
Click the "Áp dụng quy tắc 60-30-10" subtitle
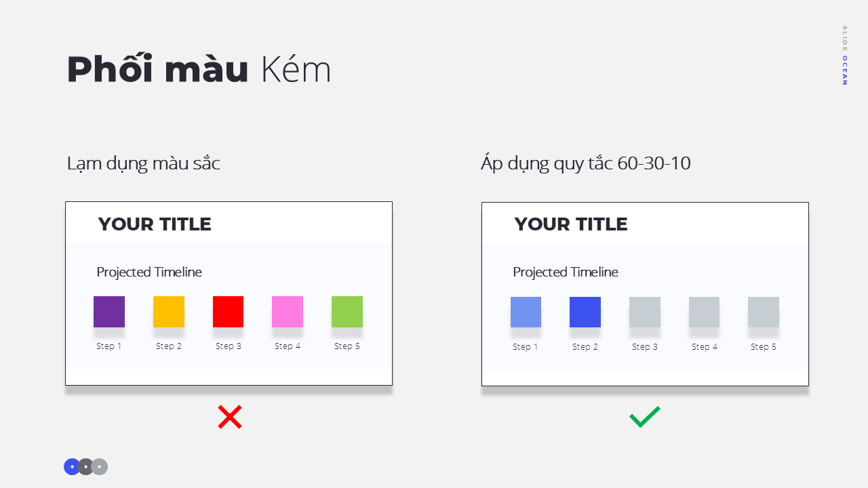pyautogui.click(x=586, y=163)
